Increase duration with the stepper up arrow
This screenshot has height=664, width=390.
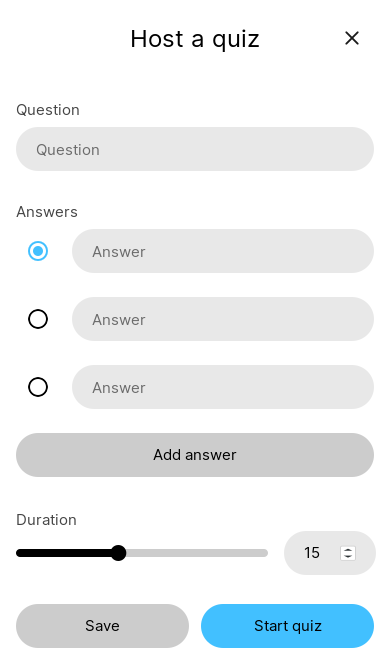click(x=348, y=550)
